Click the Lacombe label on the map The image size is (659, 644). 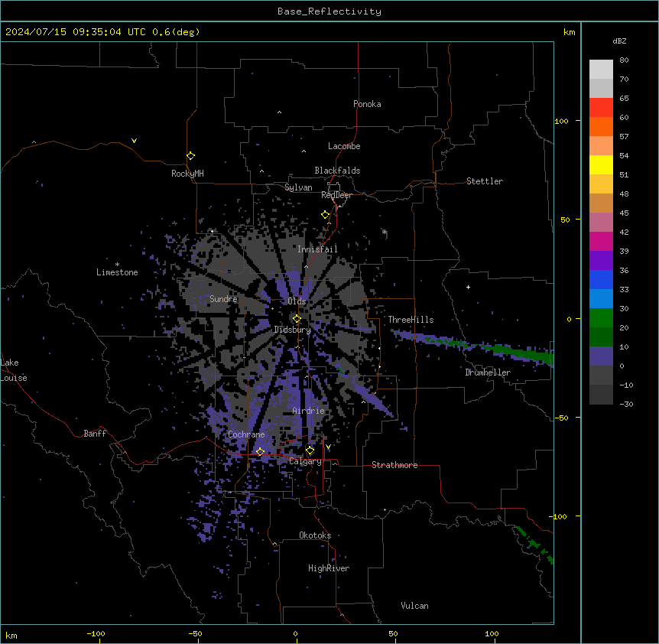[344, 146]
